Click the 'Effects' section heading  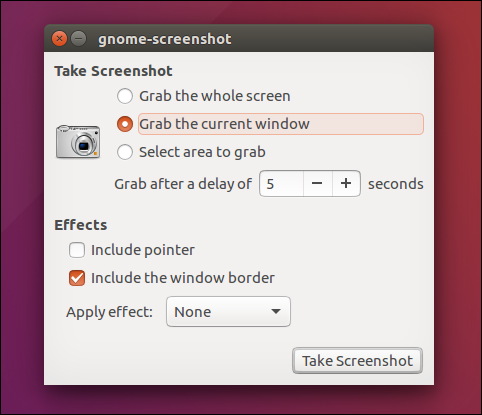coord(81,225)
